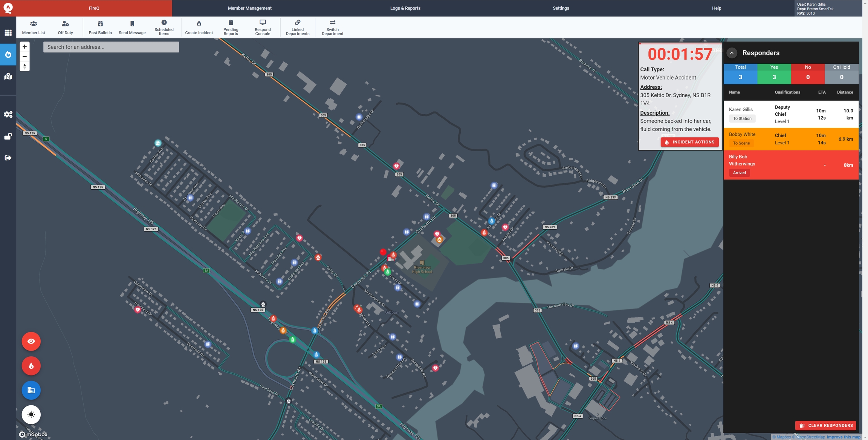Switch to the Logs & Reports tab
The width and height of the screenshot is (868, 440).
(x=405, y=8)
